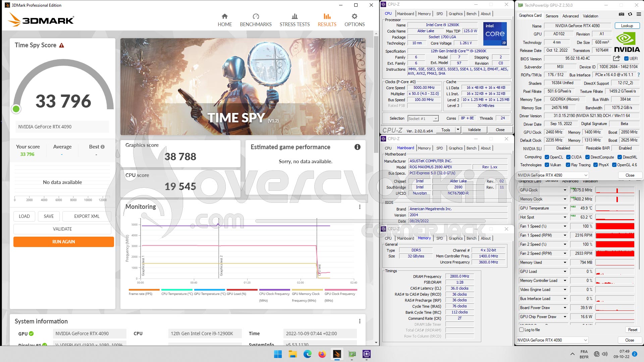Open the HOME section in 3DMark
The height and width of the screenshot is (362, 644).
click(x=225, y=20)
